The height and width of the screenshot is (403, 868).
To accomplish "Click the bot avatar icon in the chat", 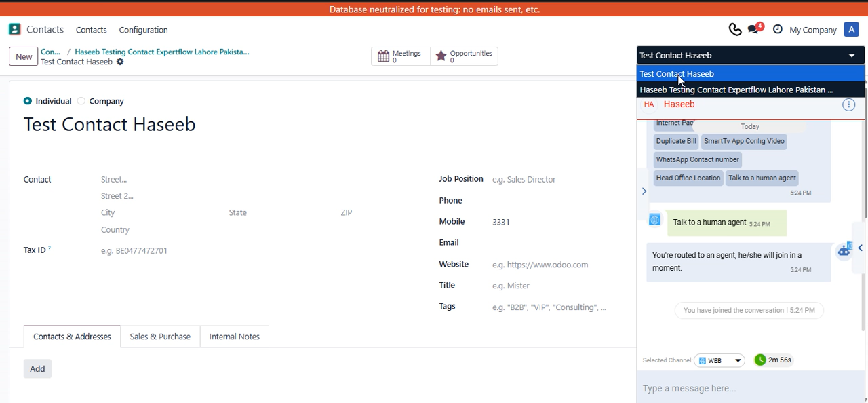I will coord(844,250).
